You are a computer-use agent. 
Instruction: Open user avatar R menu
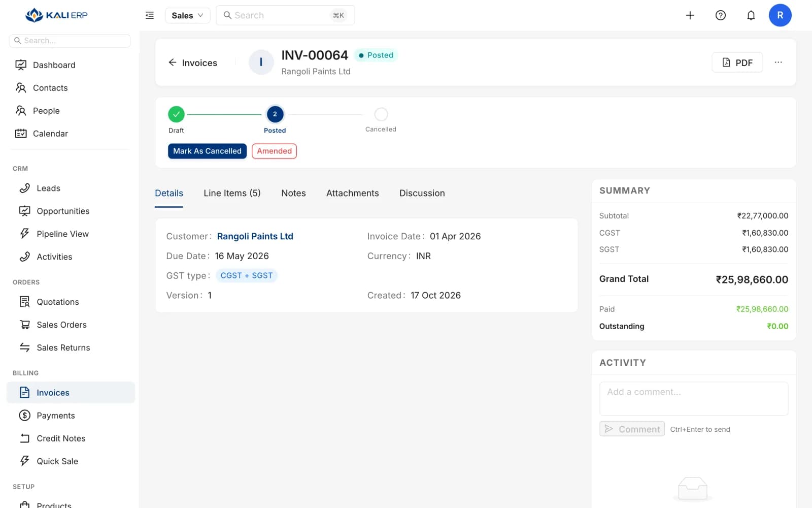780,15
